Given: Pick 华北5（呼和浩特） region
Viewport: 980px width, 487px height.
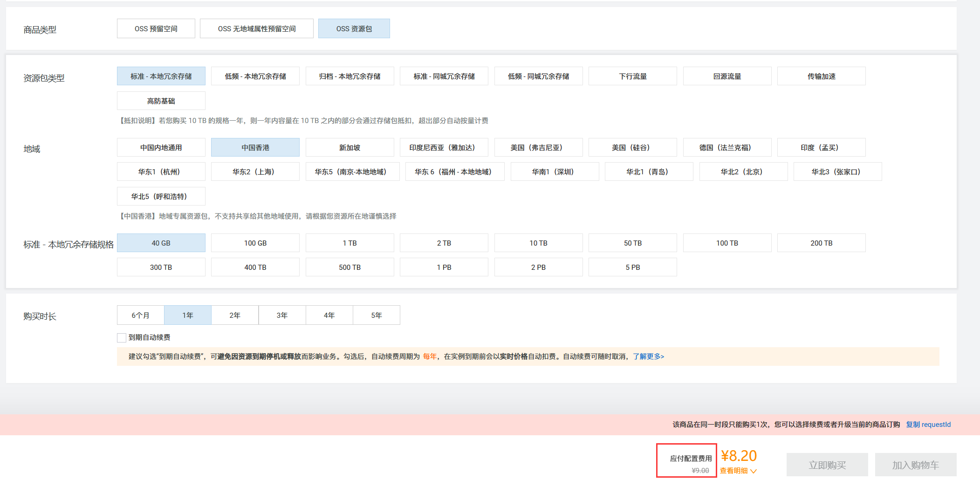Looking at the screenshot, I should click(161, 196).
